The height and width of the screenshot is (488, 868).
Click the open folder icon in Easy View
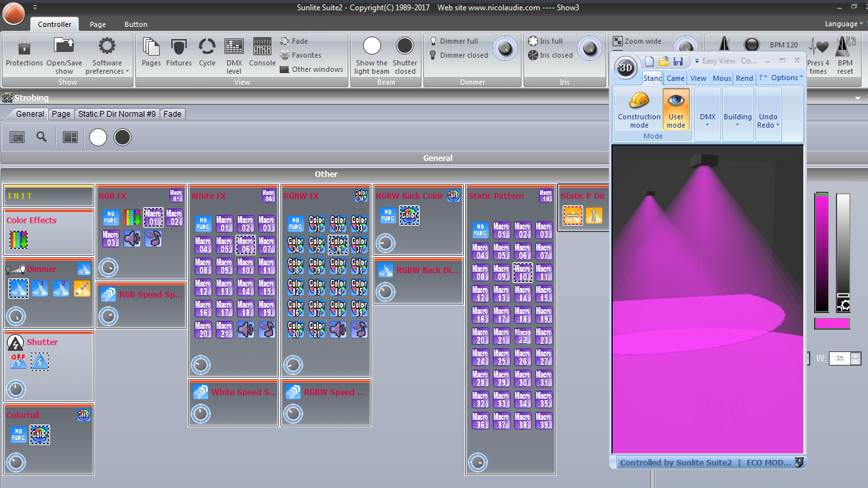click(664, 61)
